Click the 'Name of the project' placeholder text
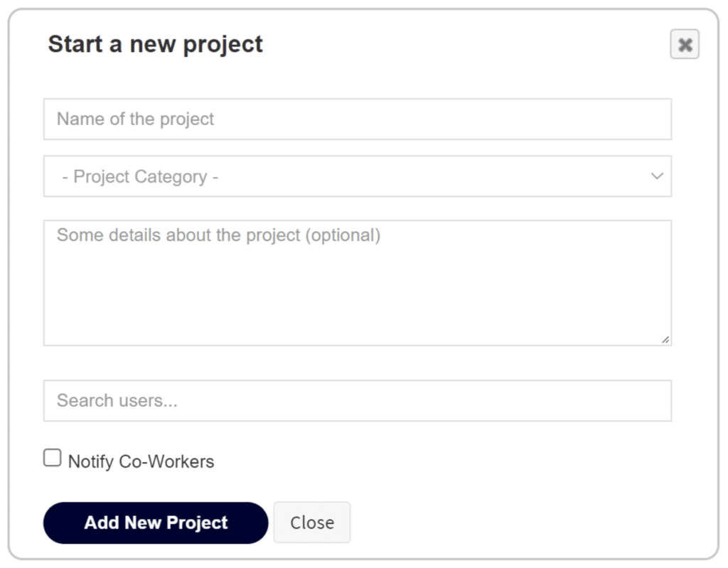The image size is (728, 568). 135,119
